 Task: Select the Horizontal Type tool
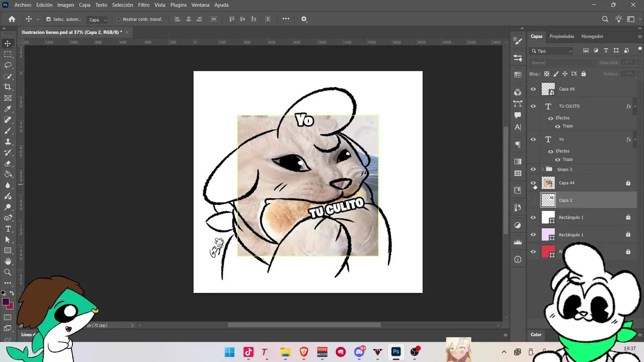click(x=8, y=229)
